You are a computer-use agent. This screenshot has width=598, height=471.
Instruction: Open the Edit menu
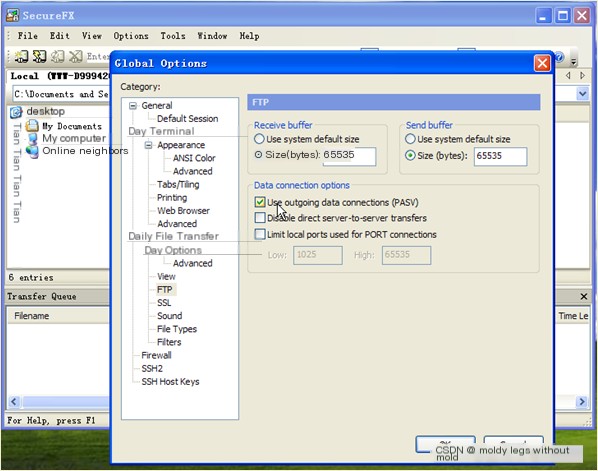coord(59,36)
